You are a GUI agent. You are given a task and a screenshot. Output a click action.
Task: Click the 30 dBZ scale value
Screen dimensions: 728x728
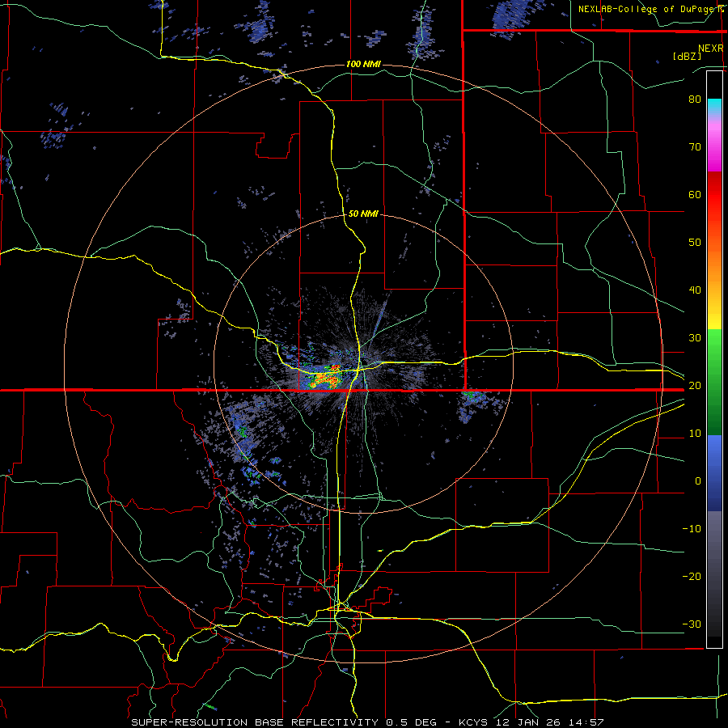(695, 338)
